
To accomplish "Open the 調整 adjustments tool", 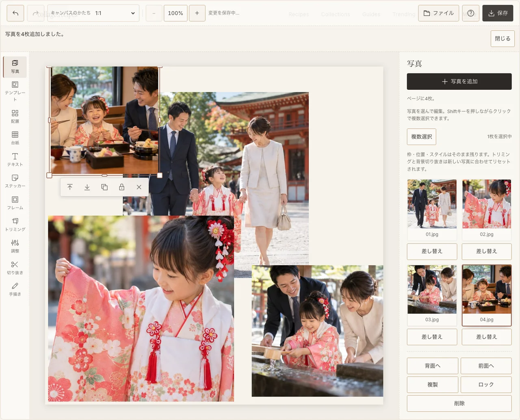I will coord(15,246).
